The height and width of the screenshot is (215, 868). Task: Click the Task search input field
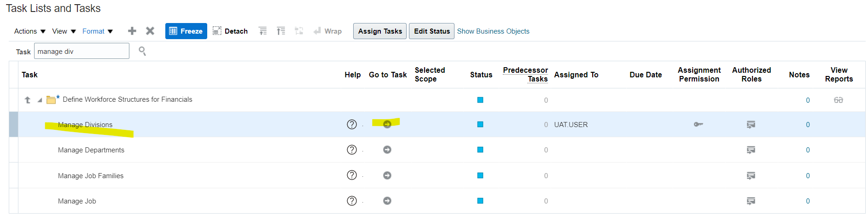click(82, 51)
